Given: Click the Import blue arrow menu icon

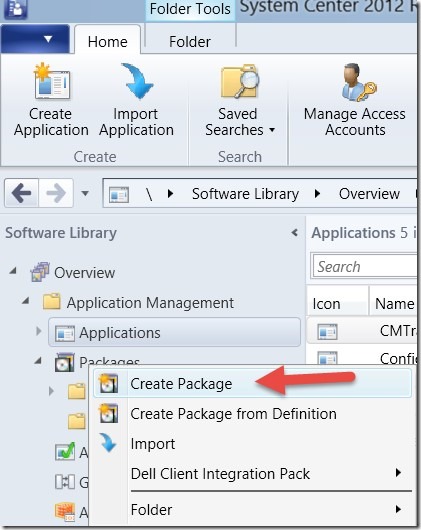Looking at the screenshot, I should 108,443.
